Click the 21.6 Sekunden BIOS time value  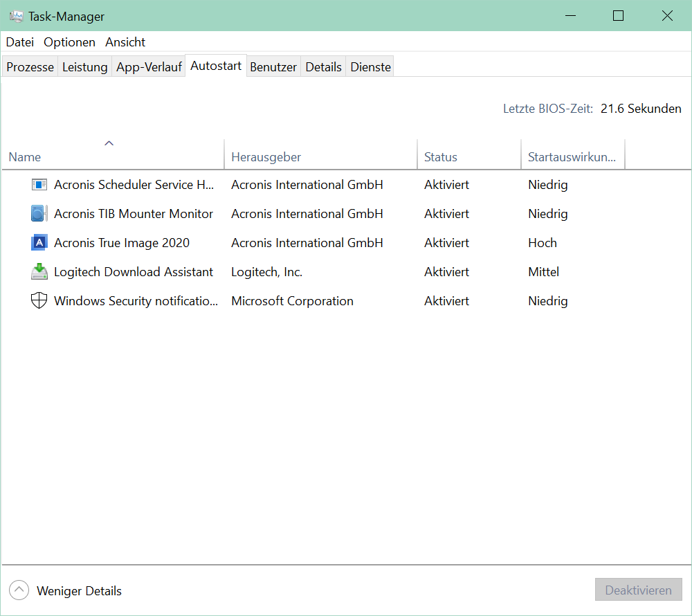click(641, 109)
